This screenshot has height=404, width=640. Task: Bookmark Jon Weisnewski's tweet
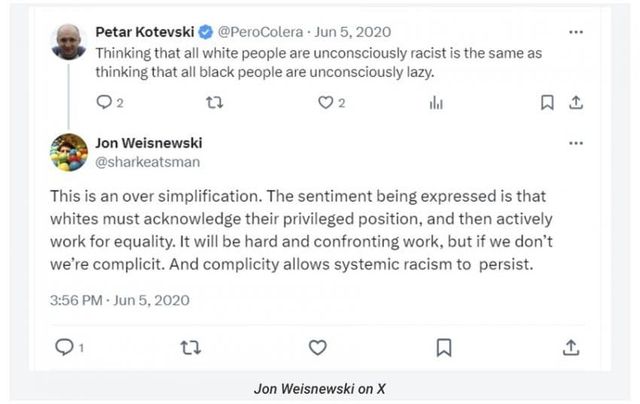(x=444, y=347)
